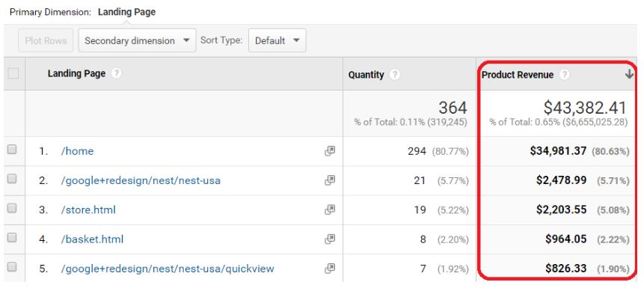
Task: Open the /home landing page link
Action: 77,151
